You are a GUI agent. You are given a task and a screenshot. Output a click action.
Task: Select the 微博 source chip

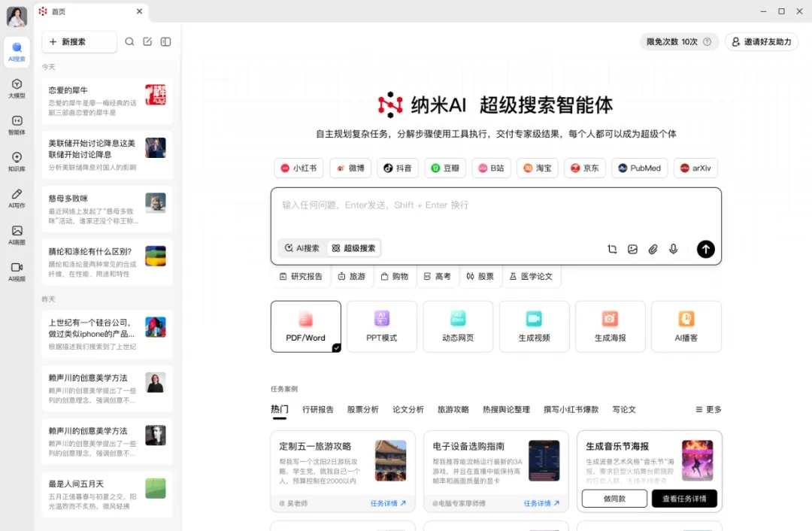click(x=350, y=168)
